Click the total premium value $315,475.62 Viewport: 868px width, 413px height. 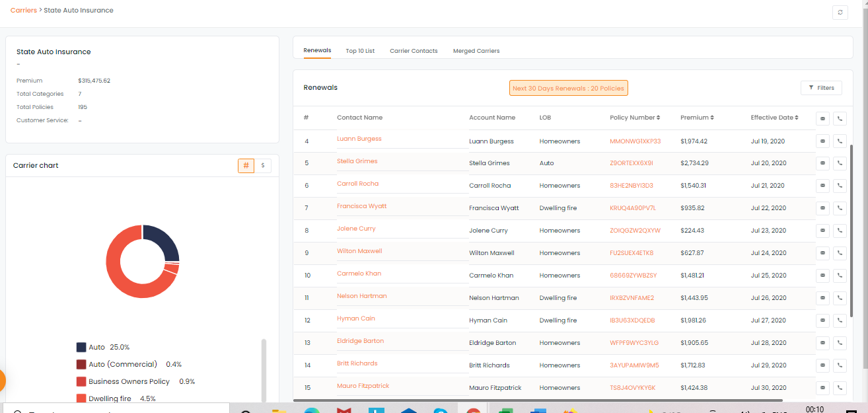pos(94,81)
